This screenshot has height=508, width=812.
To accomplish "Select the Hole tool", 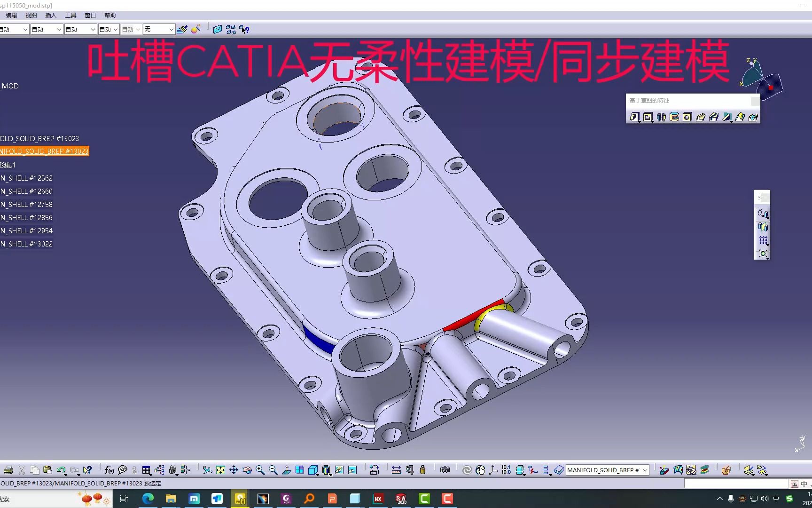I will (x=687, y=117).
